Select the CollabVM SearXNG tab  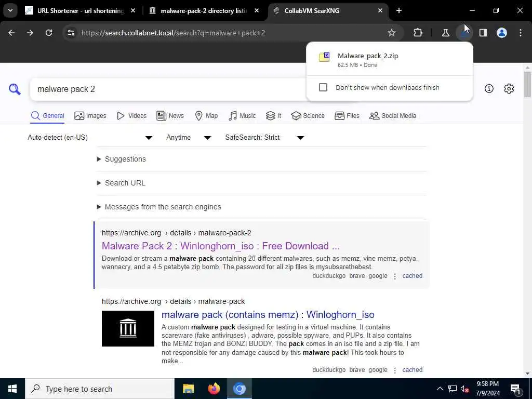(x=327, y=10)
